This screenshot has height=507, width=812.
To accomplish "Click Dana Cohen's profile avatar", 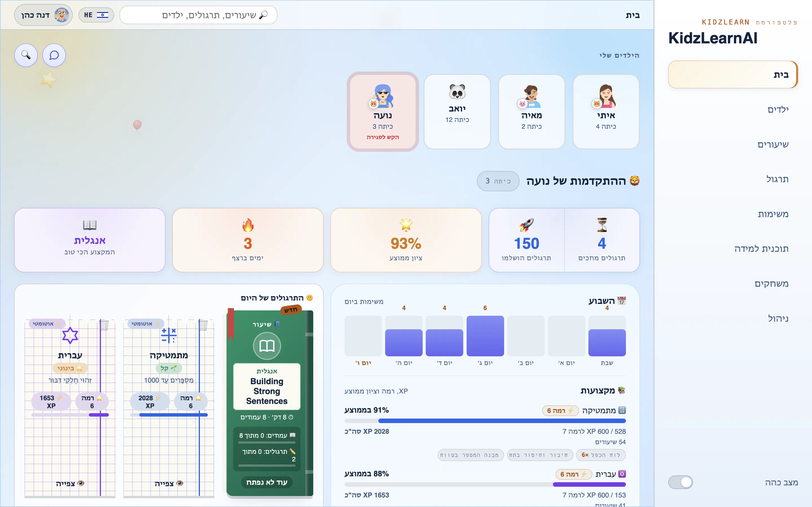I will point(61,15).
